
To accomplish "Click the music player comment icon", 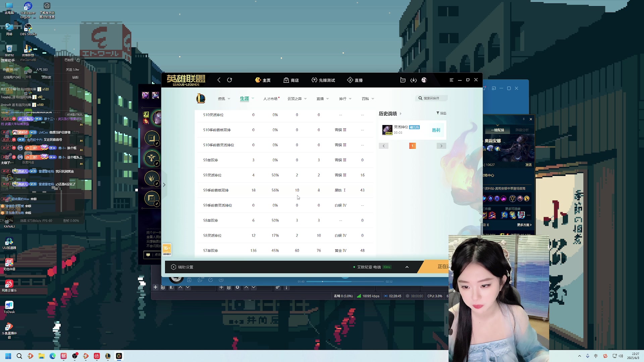I will click(x=200, y=280).
